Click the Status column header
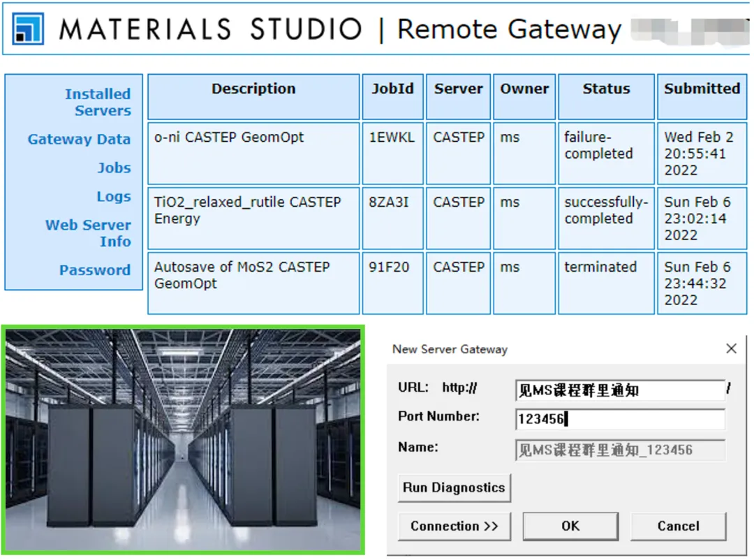754x560 pixels. (606, 96)
